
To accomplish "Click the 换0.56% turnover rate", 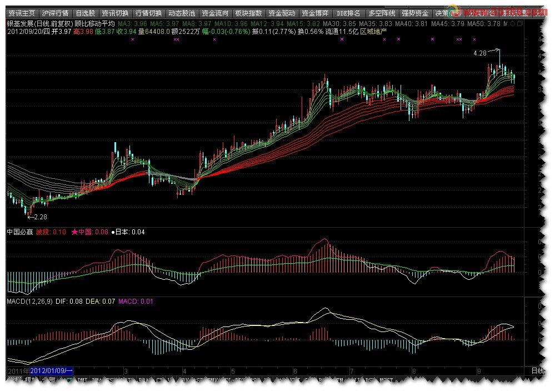I will (x=311, y=32).
